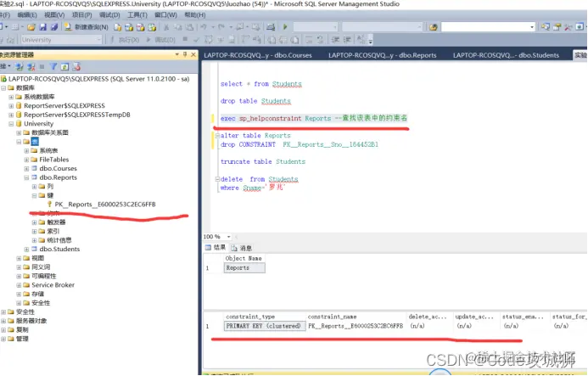Select the PRIMARY KEY (clustered) cell
The width and height of the screenshot is (588, 376).
pyautogui.click(x=265, y=326)
